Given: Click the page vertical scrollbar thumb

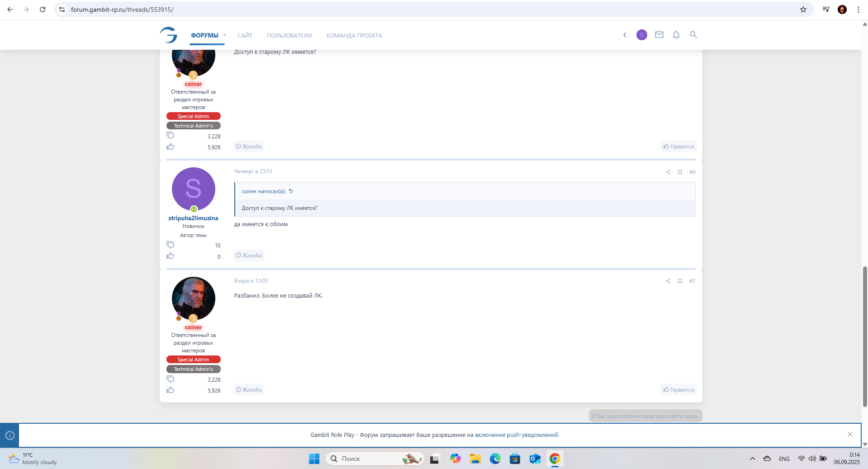Looking at the screenshot, I should (865, 336).
